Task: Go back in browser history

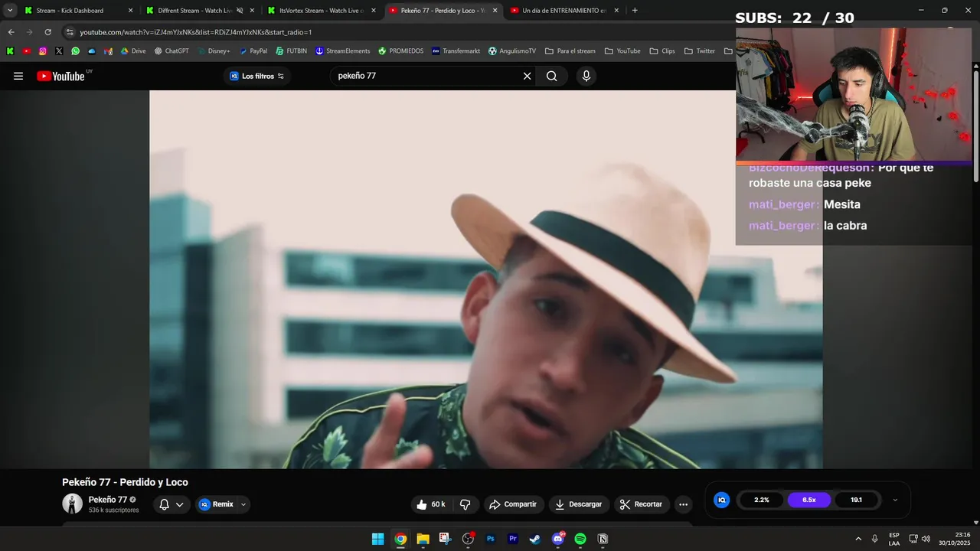Action: [x=11, y=32]
